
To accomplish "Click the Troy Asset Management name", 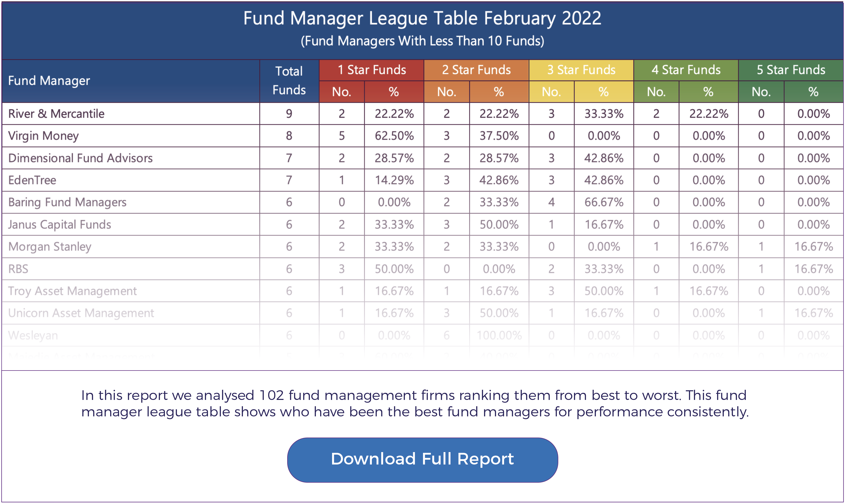I will [72, 291].
